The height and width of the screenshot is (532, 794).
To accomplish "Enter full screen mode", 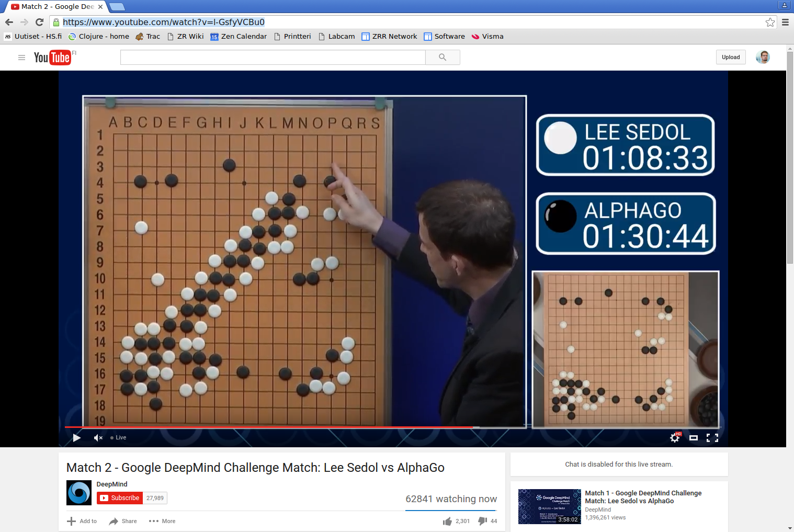I will (x=712, y=438).
